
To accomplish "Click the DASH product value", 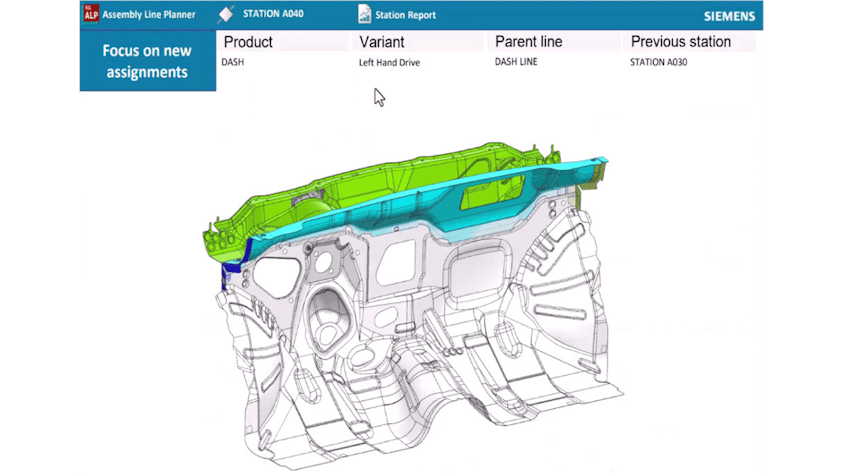I will click(232, 62).
